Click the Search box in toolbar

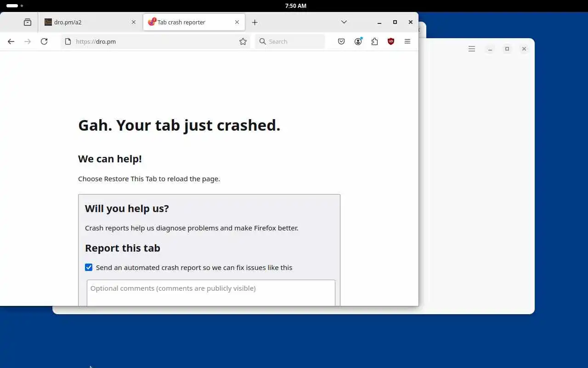pyautogui.click(x=290, y=41)
